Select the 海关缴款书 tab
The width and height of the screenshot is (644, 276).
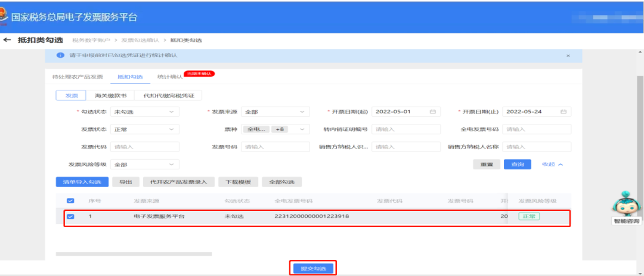pos(111,95)
